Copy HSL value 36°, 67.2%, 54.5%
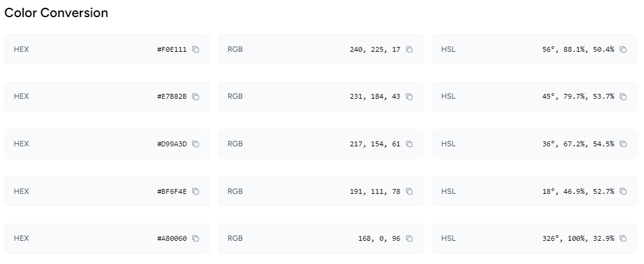This screenshot has height=264, width=644. click(623, 144)
